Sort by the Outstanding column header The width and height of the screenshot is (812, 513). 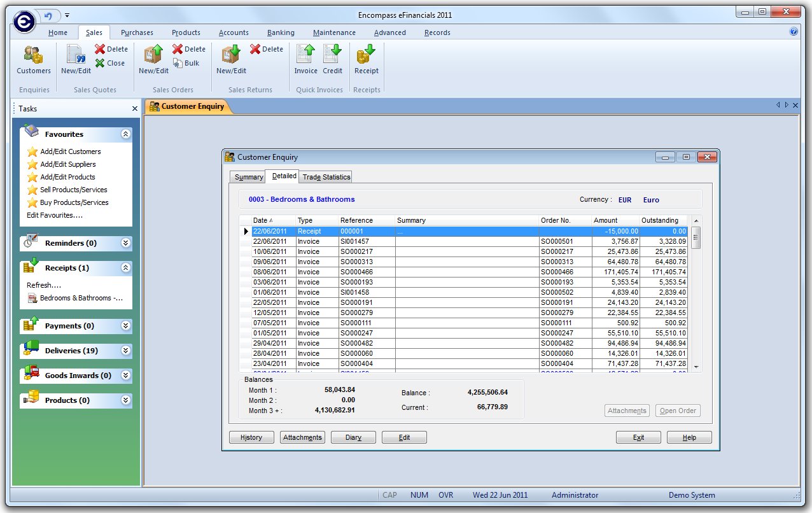coord(664,220)
